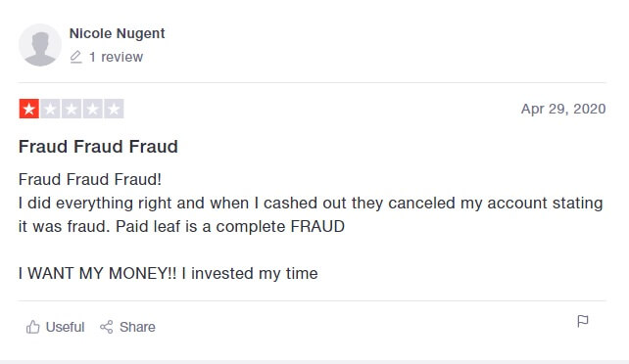
Task: Select the fourth gray rating star
Action: click(93, 109)
